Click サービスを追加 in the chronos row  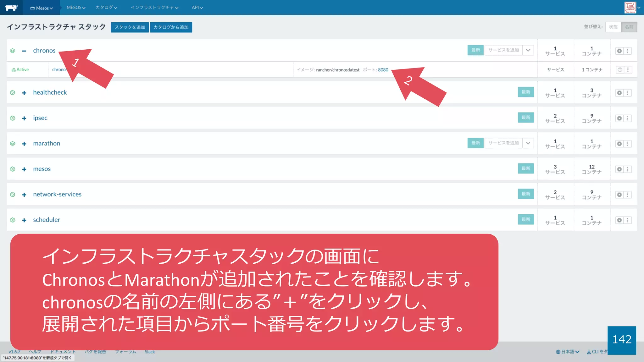point(503,50)
